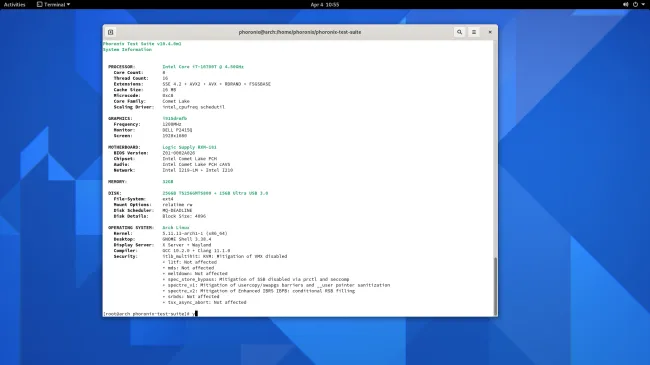Click the 'srbds: Not affected' line
The width and height of the screenshot is (650, 365).
(x=191, y=297)
